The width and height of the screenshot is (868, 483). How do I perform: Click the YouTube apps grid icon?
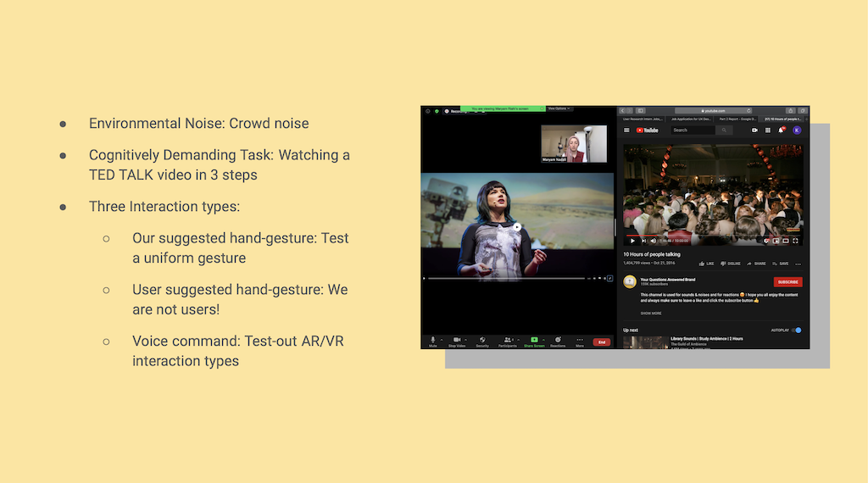[x=768, y=130]
